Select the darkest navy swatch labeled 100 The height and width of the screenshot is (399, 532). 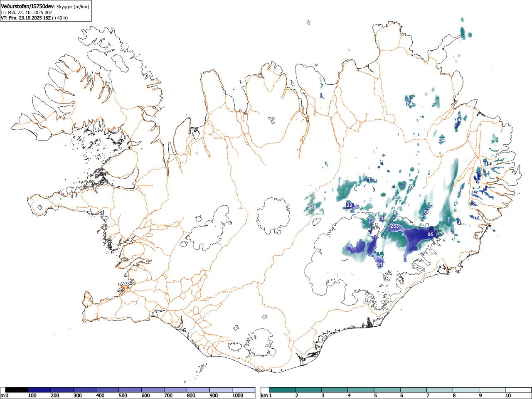point(39,390)
